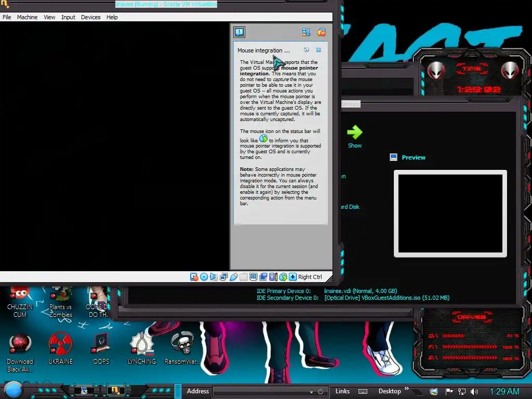Click USB devices icon in status bar
Image resolution: width=532 pixels, height=399 pixels.
[233, 277]
